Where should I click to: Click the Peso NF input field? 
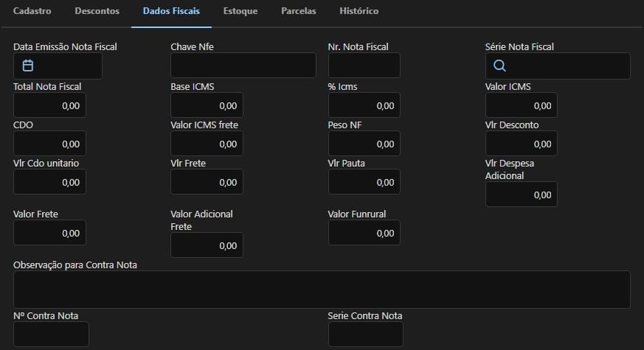pyautogui.click(x=364, y=144)
